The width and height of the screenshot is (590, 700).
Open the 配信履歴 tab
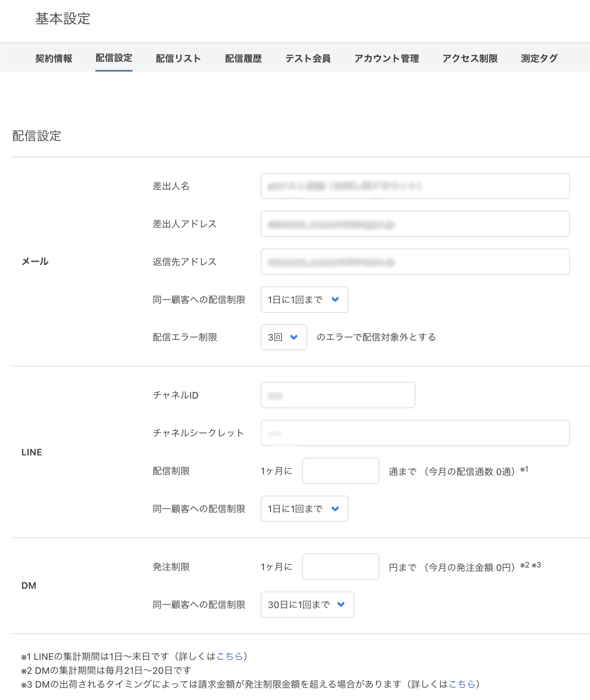point(243,58)
